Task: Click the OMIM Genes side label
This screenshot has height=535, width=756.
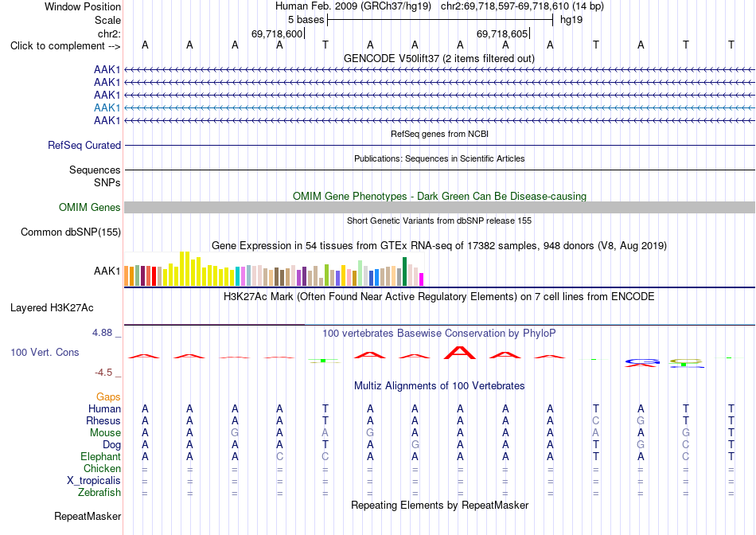Action: coord(90,208)
